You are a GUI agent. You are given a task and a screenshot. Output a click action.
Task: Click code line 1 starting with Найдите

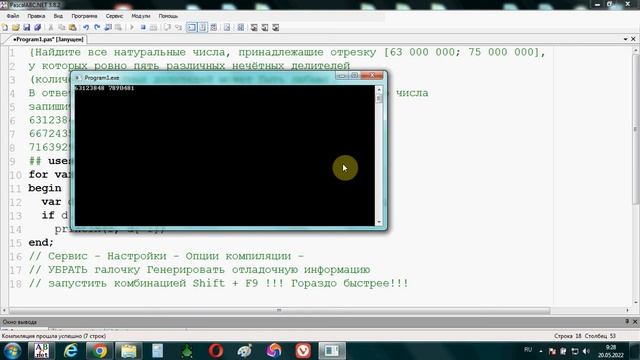[x=287, y=52]
